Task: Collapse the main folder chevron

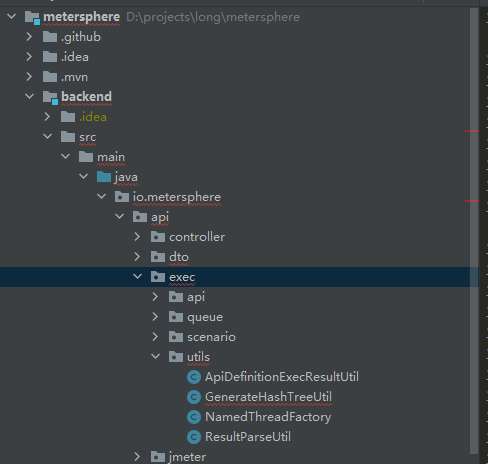Action: click(x=66, y=156)
